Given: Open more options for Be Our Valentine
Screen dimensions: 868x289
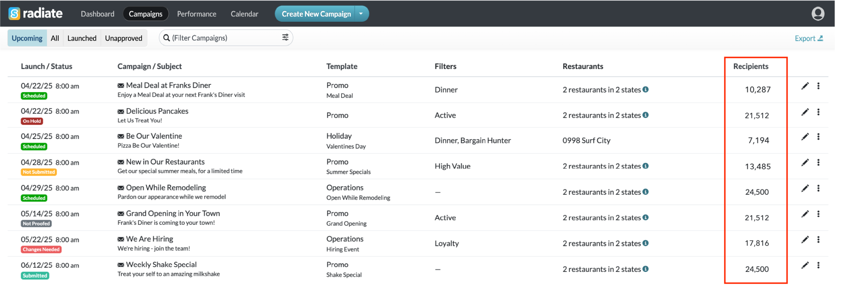Looking at the screenshot, I should pyautogui.click(x=819, y=137).
